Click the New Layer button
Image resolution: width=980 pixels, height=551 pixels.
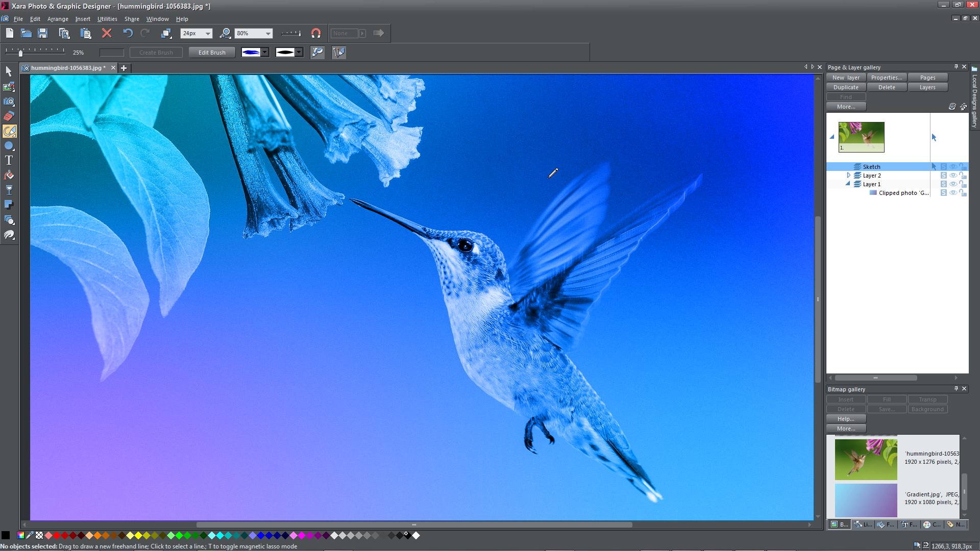click(846, 78)
